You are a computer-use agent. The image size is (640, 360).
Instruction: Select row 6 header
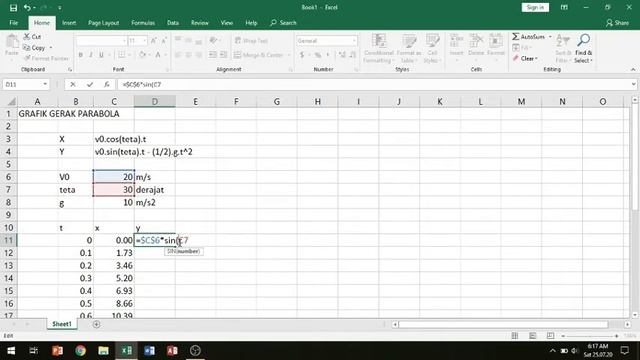[x=8, y=177]
